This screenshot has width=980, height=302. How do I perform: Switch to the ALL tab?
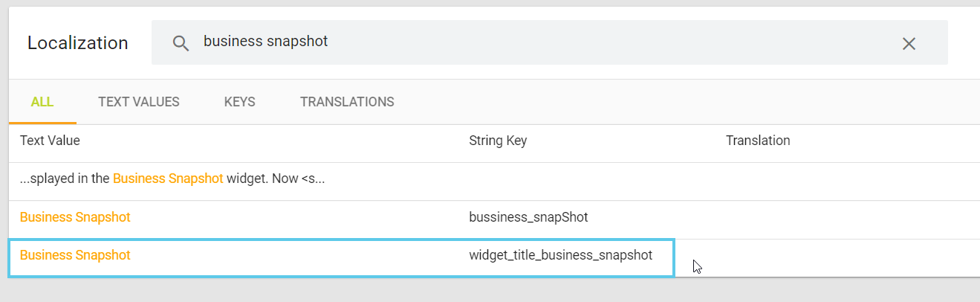click(x=42, y=102)
